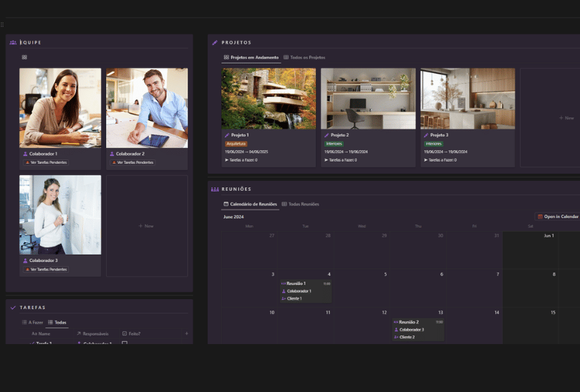Click Ver Tarefas Pendentes under Colaborador 2

pos(132,162)
